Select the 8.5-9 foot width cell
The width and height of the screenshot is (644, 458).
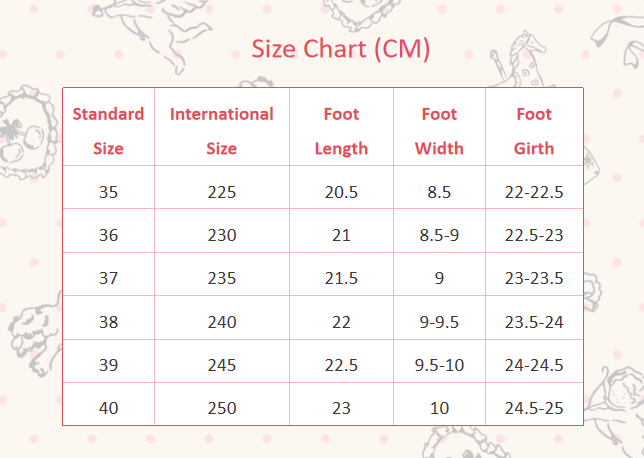[439, 236]
